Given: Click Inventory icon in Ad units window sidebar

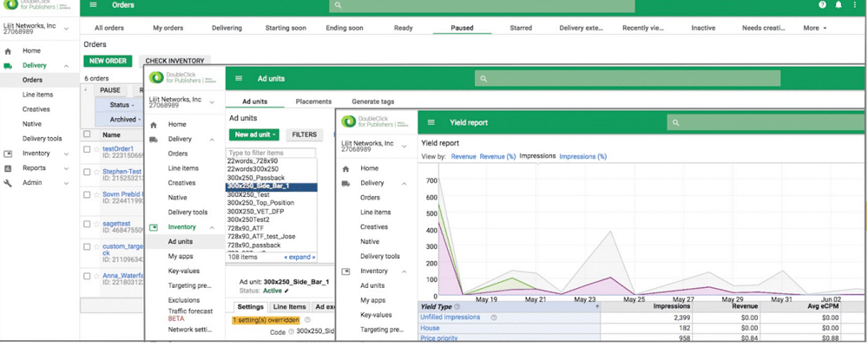Looking at the screenshot, I should tap(154, 227).
